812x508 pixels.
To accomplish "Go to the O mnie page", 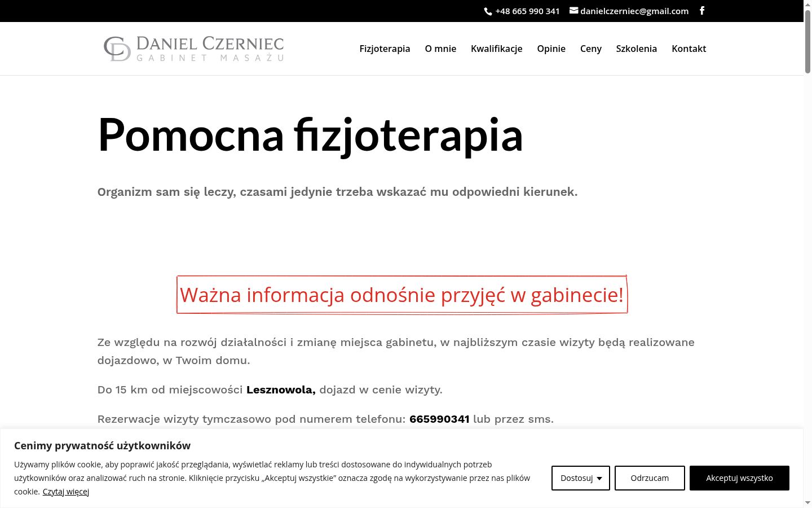I will pos(440,49).
